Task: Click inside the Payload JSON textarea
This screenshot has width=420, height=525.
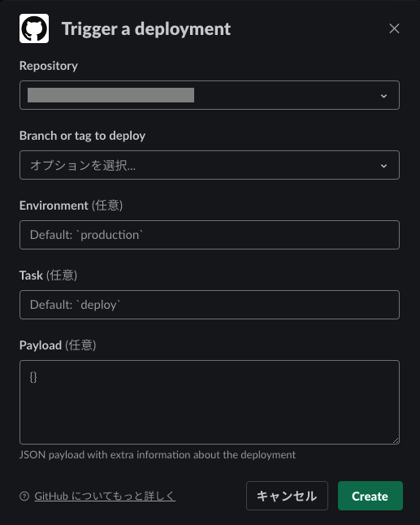Action: tap(210, 402)
